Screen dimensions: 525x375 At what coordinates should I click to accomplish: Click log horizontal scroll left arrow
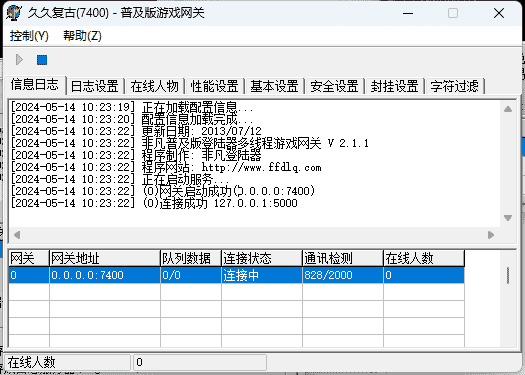point(17,235)
